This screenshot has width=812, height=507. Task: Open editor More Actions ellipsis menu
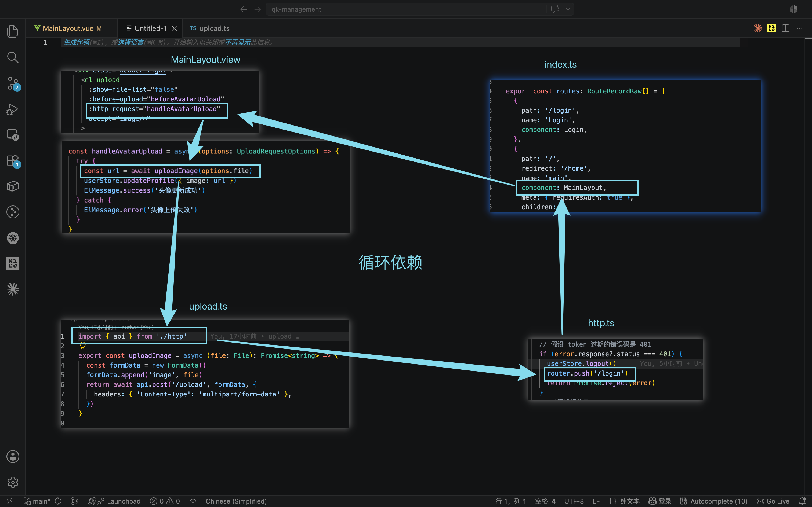(x=800, y=28)
